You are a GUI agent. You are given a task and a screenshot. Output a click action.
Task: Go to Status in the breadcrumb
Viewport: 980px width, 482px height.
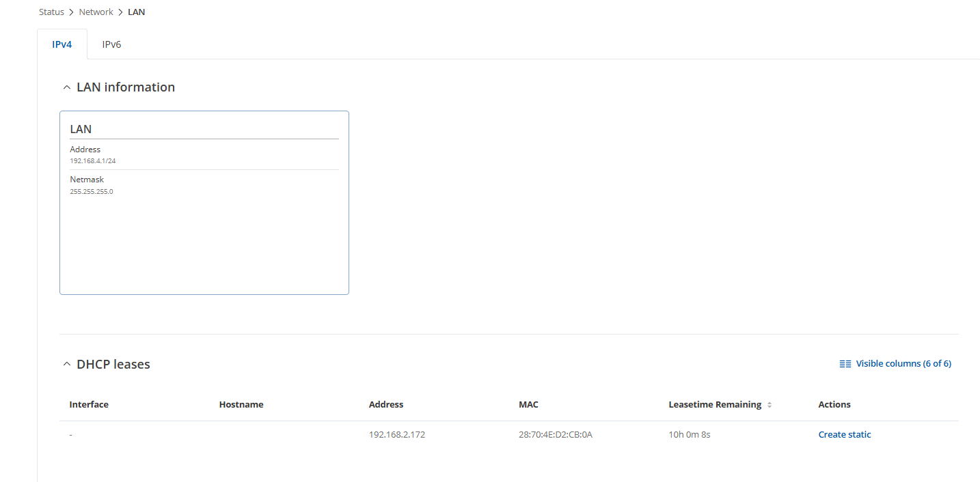coord(51,12)
